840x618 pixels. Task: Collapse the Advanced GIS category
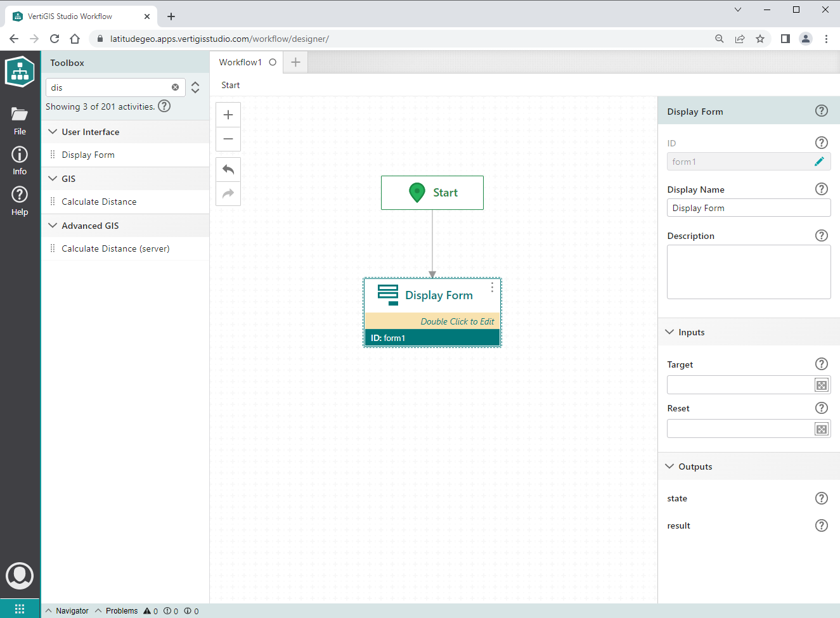53,226
